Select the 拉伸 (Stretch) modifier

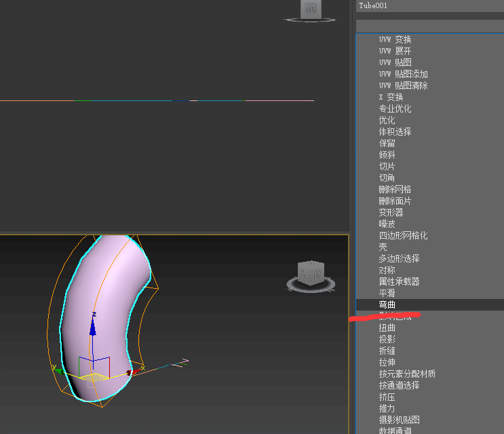coord(387,362)
